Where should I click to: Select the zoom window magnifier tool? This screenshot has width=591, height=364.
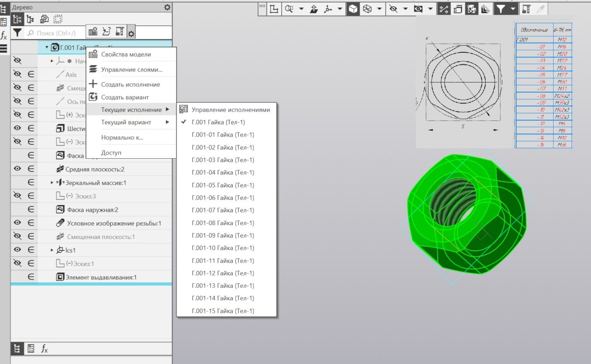click(289, 9)
